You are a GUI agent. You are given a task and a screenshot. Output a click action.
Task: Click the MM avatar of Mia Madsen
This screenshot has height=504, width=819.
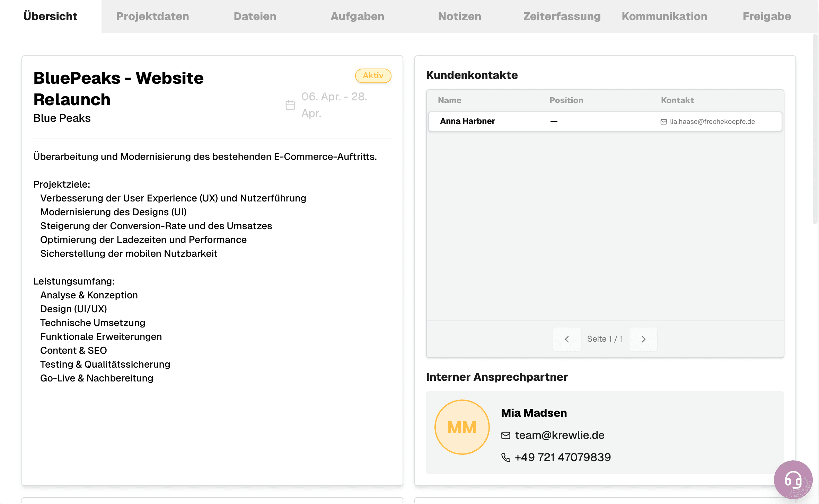click(x=462, y=427)
